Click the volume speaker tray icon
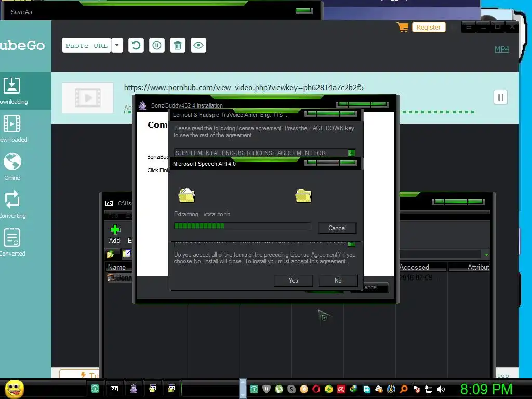This screenshot has width=532, height=399. coord(441,389)
